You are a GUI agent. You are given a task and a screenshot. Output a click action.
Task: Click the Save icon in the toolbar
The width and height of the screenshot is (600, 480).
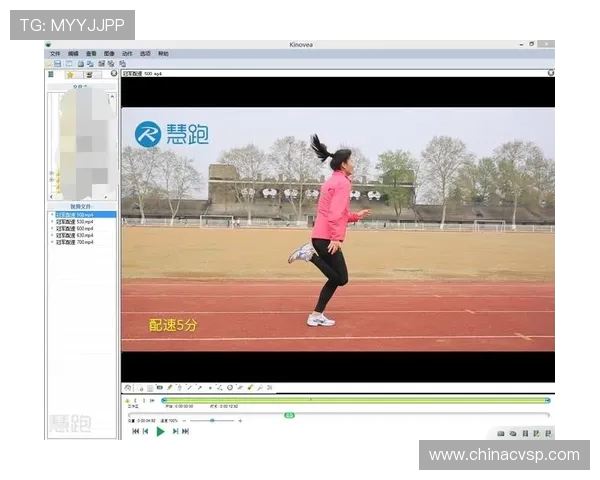[x=58, y=63]
